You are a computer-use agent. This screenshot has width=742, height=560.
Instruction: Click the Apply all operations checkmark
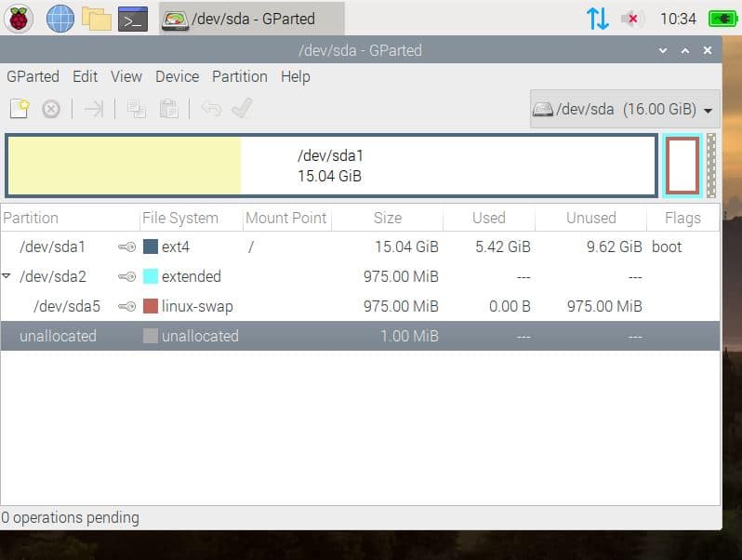242,109
